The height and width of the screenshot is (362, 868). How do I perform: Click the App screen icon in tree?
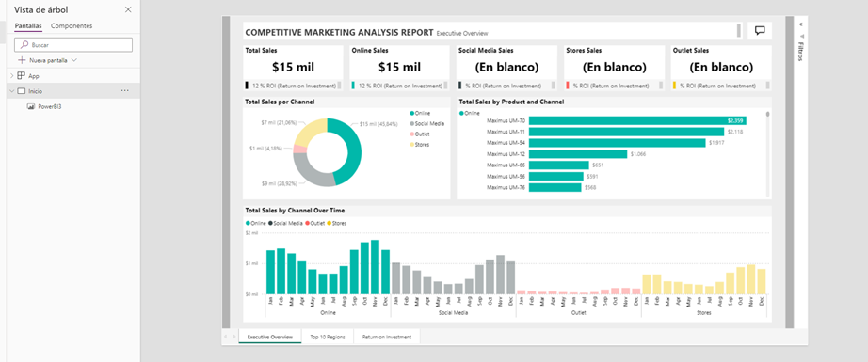[21, 76]
